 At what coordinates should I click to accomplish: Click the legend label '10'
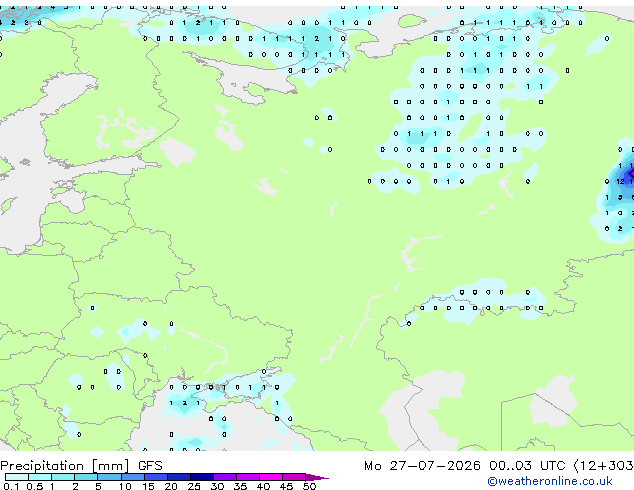click(x=125, y=486)
